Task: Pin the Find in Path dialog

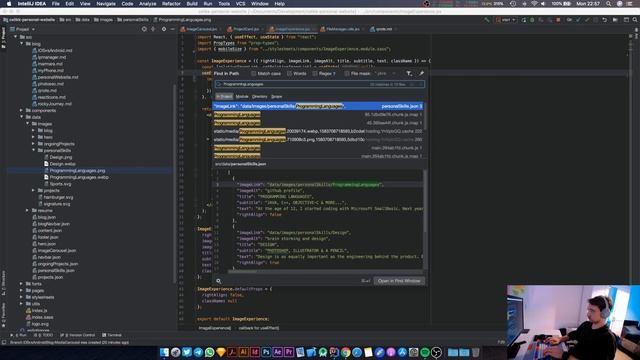Action: pos(421,73)
